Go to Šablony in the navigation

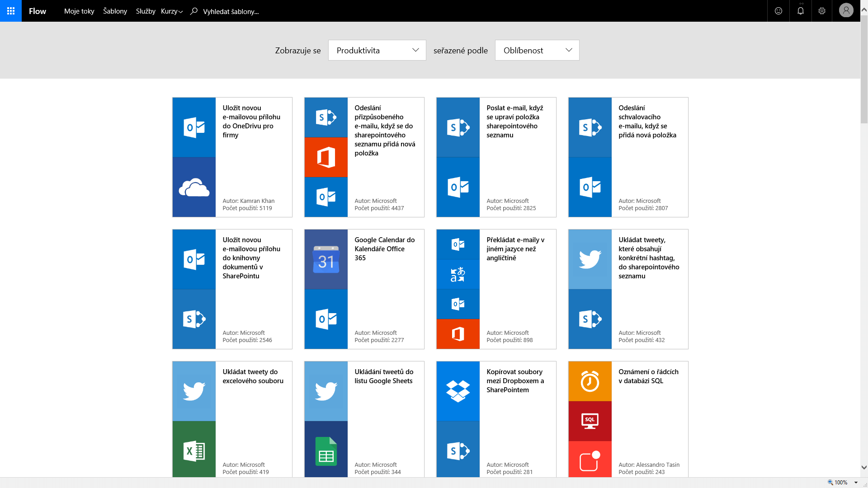pyautogui.click(x=115, y=11)
